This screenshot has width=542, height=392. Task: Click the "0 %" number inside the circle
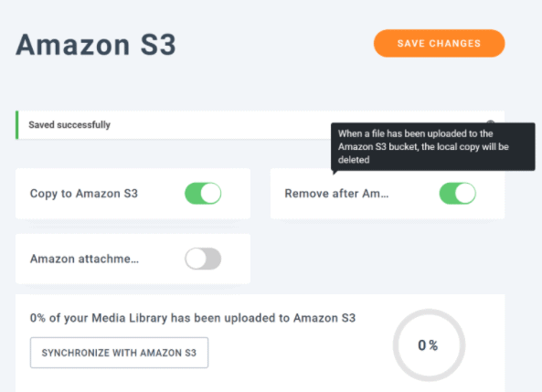pos(428,345)
